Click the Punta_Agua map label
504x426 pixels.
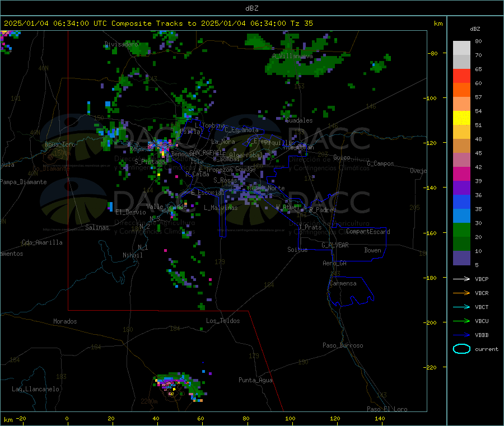click(x=255, y=380)
